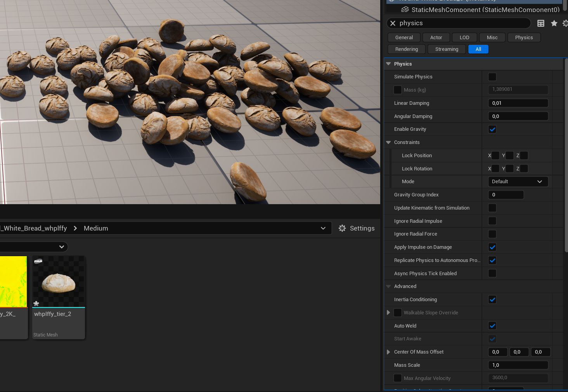Click the breadcrumb chevron before Medium

(x=75, y=228)
